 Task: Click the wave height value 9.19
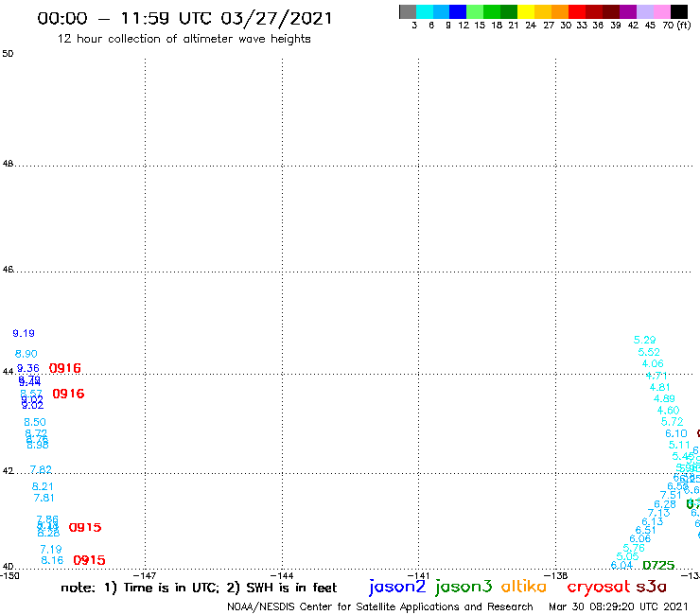pyautogui.click(x=24, y=333)
